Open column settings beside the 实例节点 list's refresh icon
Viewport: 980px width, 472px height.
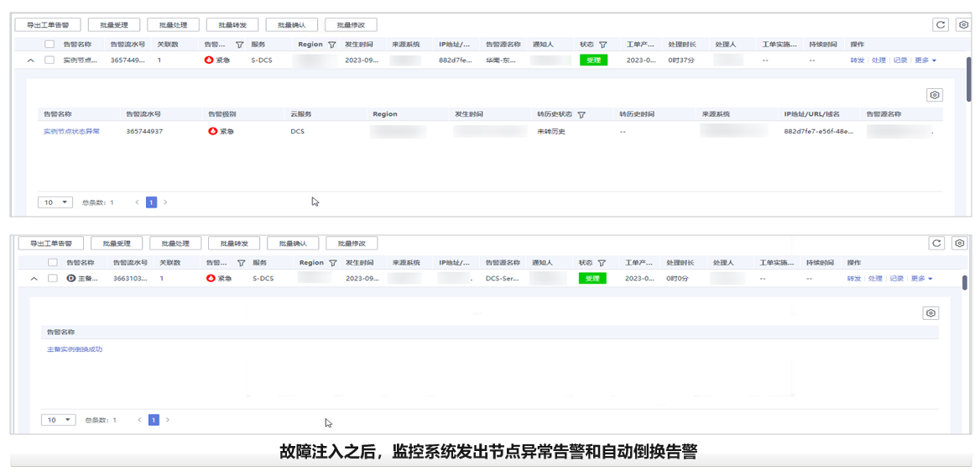tap(963, 24)
